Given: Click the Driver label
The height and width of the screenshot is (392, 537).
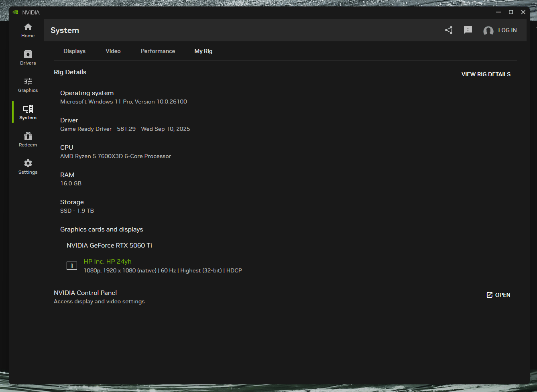Looking at the screenshot, I should pyautogui.click(x=69, y=120).
